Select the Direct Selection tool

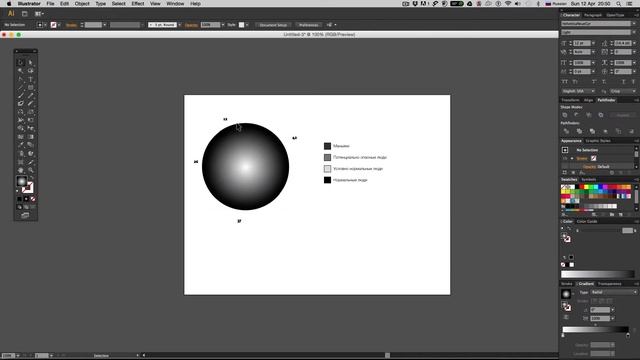click(31, 62)
